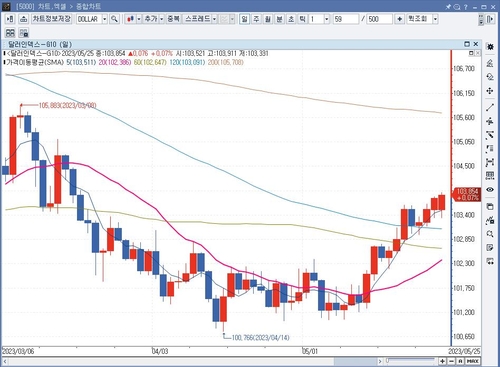
Task: Click the 가격이동평균(SMA) indicator label
Action: point(35,62)
